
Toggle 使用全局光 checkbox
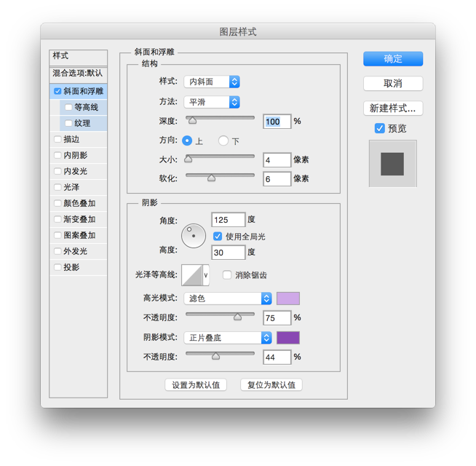point(218,237)
